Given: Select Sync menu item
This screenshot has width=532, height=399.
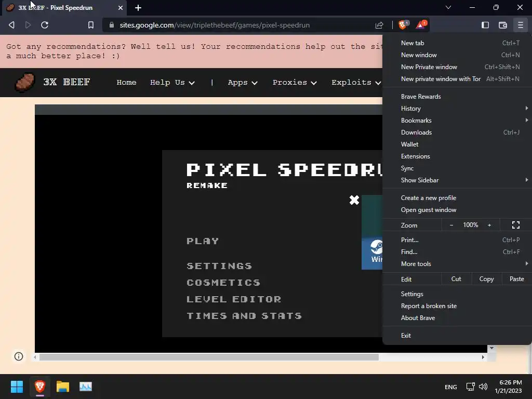Looking at the screenshot, I should click(x=457, y=168).
